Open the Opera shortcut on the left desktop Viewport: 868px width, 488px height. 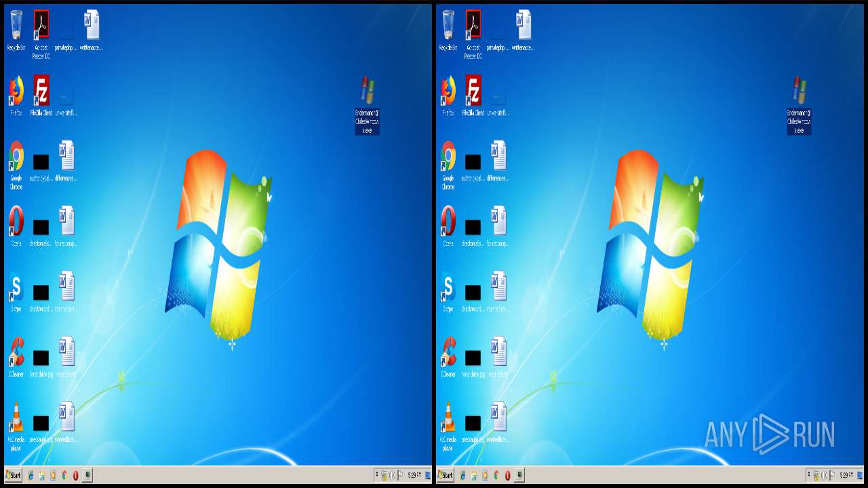tap(16, 226)
